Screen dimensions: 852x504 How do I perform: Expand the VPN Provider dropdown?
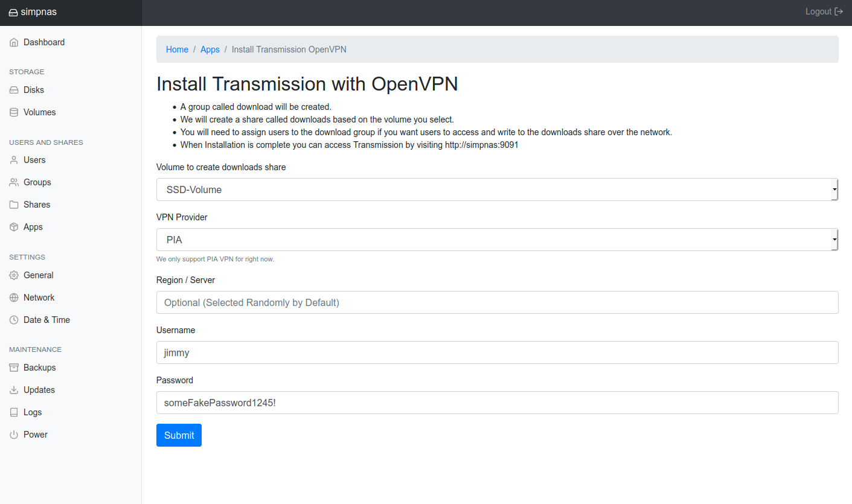pos(496,240)
